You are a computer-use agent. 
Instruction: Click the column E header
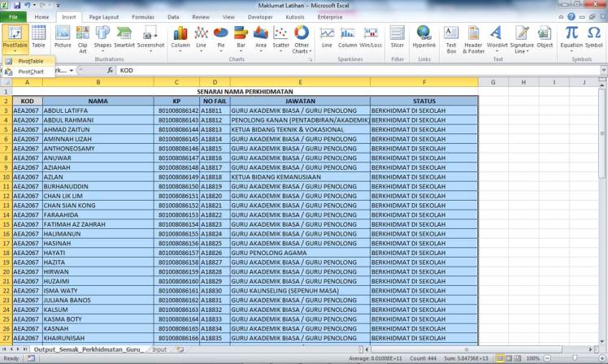tap(300, 82)
